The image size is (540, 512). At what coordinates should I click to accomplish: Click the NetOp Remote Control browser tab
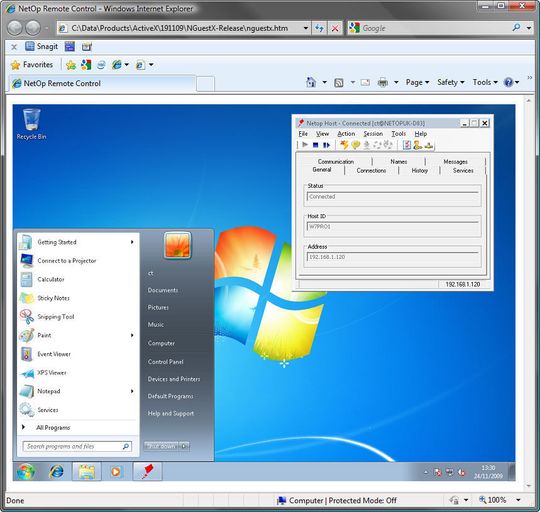[102, 83]
